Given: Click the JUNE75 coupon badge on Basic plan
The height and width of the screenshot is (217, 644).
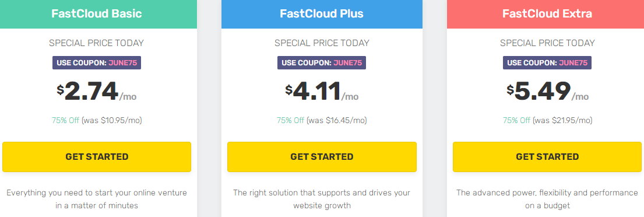Looking at the screenshot, I should tap(97, 63).
